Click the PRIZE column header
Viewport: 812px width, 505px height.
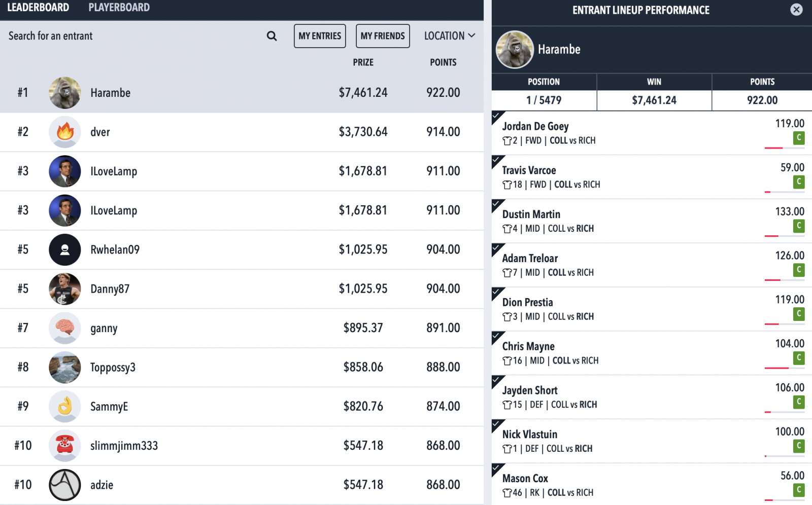point(363,62)
